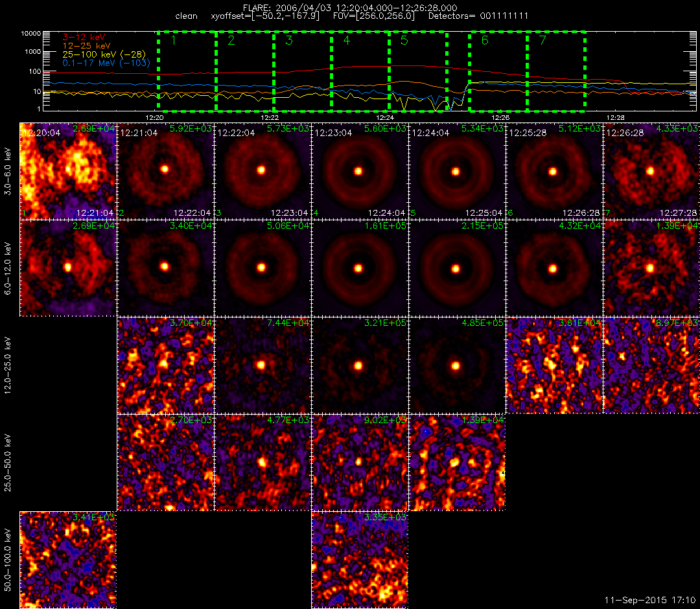Click the '50.0-100.0 keV' row label
This screenshot has width=700, height=609.
tap(8, 560)
